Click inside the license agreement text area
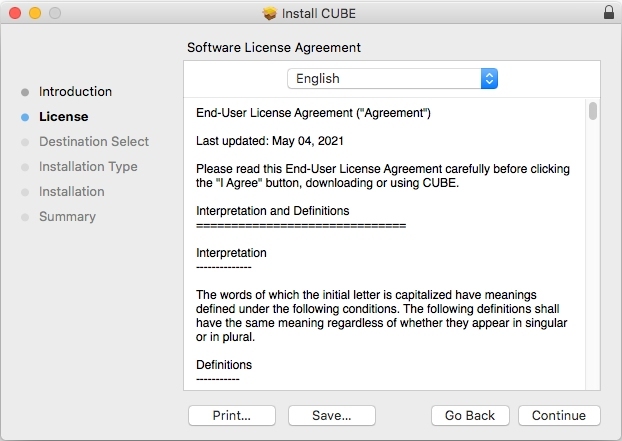This screenshot has width=622, height=441. coord(385,250)
